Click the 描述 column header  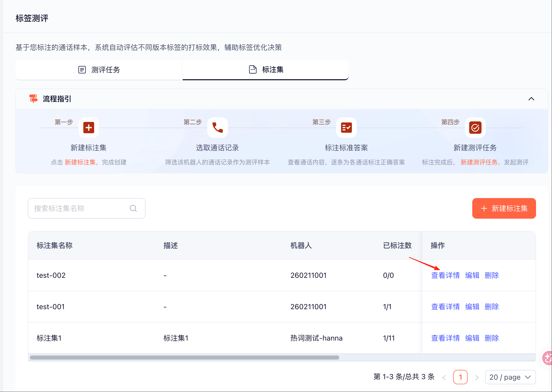tap(171, 245)
